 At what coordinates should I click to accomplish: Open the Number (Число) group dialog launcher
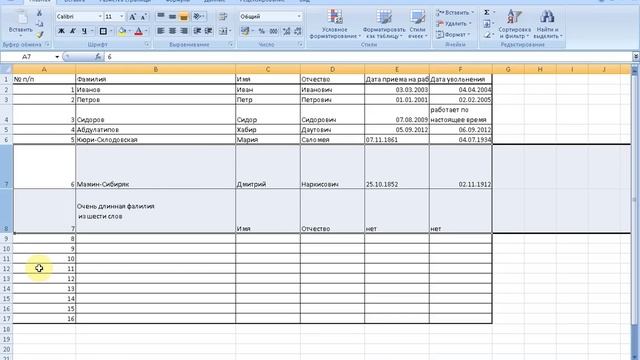pyautogui.click(x=301, y=44)
